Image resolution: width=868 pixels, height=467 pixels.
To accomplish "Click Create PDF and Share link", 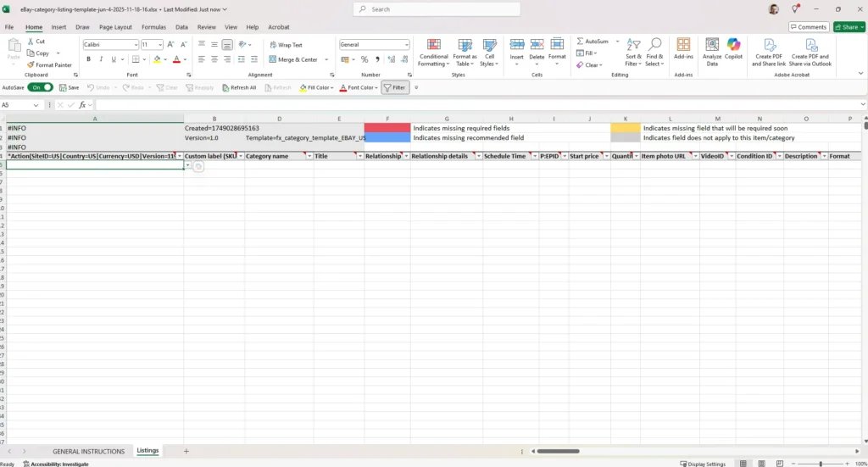I will [768, 53].
